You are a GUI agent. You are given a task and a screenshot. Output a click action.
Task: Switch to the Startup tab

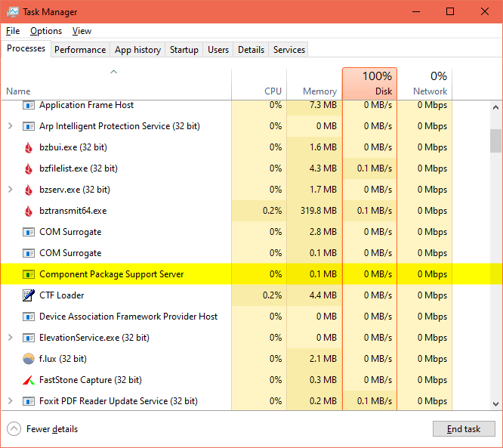184,50
